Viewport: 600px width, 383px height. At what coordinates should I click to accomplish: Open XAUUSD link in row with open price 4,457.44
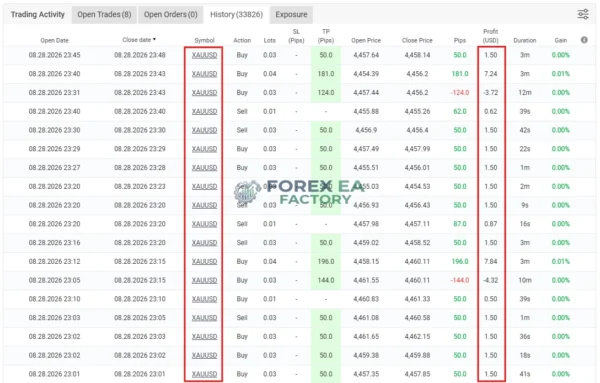pyautogui.click(x=204, y=93)
